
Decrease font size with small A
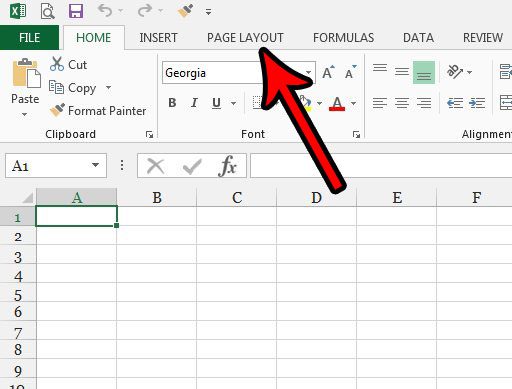click(x=351, y=72)
